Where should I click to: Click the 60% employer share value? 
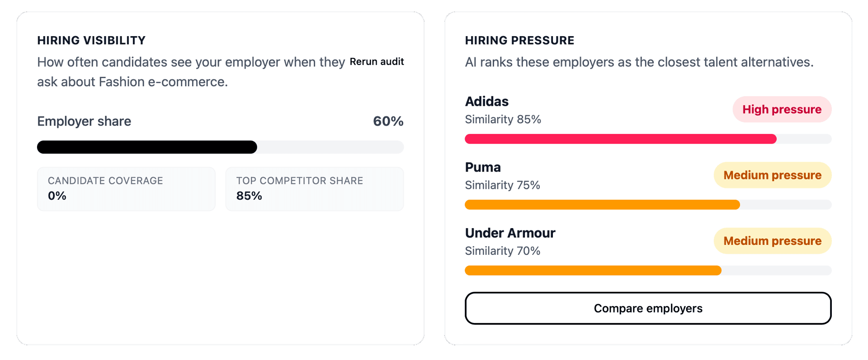[388, 122]
